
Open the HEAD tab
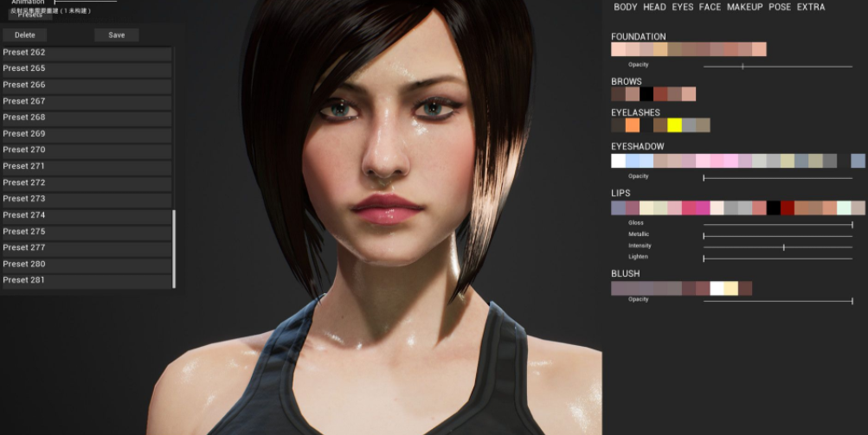pos(654,7)
